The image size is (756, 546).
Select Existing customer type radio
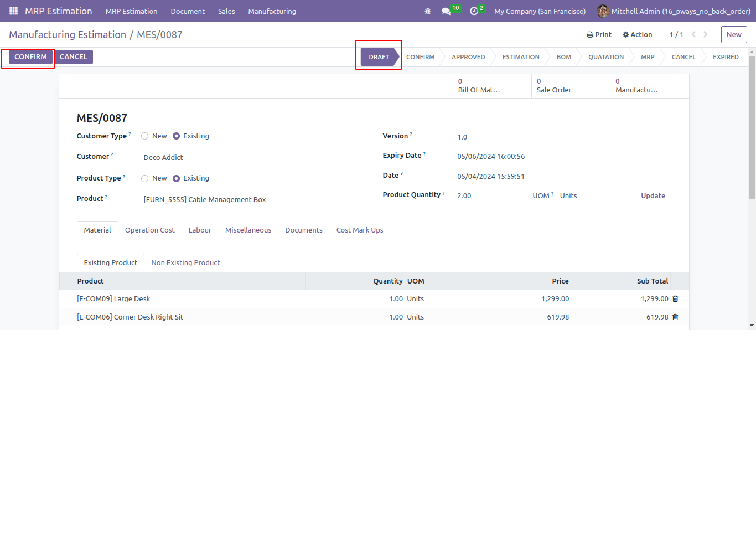[x=176, y=136]
